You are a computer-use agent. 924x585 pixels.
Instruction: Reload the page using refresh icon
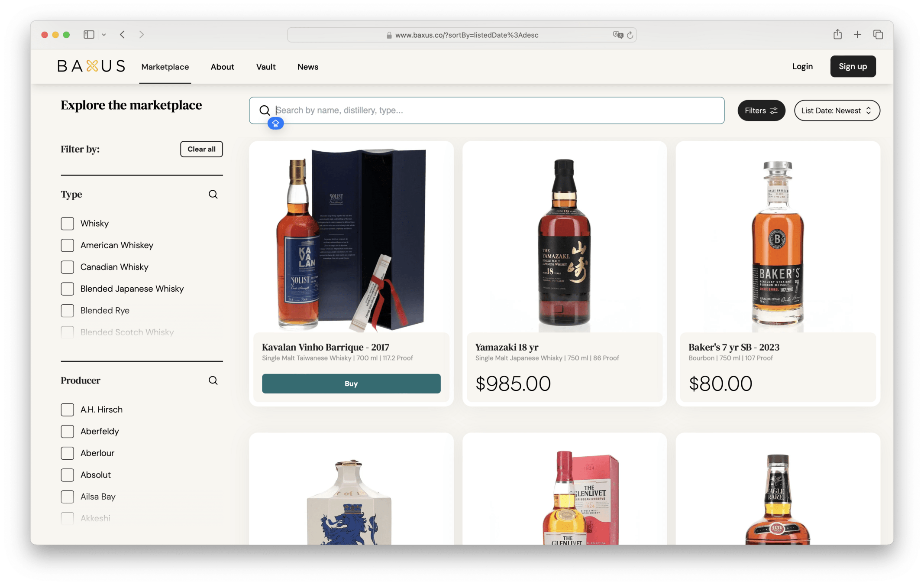(x=630, y=35)
